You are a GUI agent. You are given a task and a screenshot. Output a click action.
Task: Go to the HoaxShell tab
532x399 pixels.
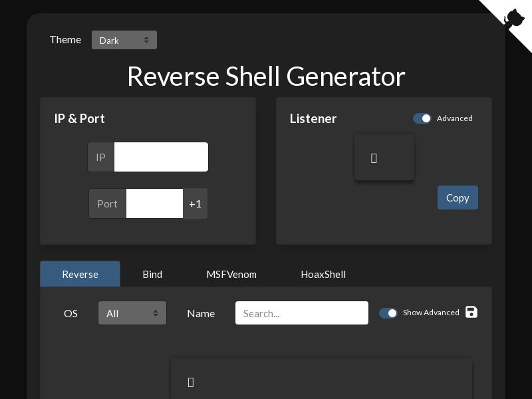(x=323, y=274)
